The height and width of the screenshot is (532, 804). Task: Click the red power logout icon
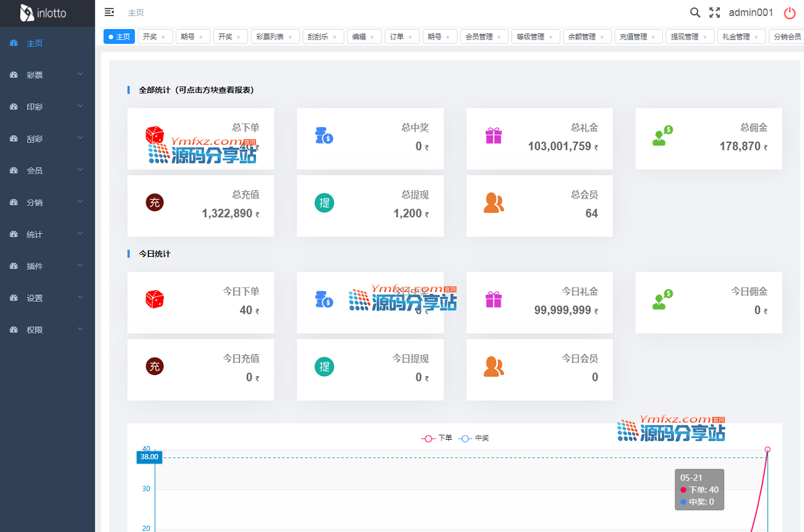[x=790, y=13]
